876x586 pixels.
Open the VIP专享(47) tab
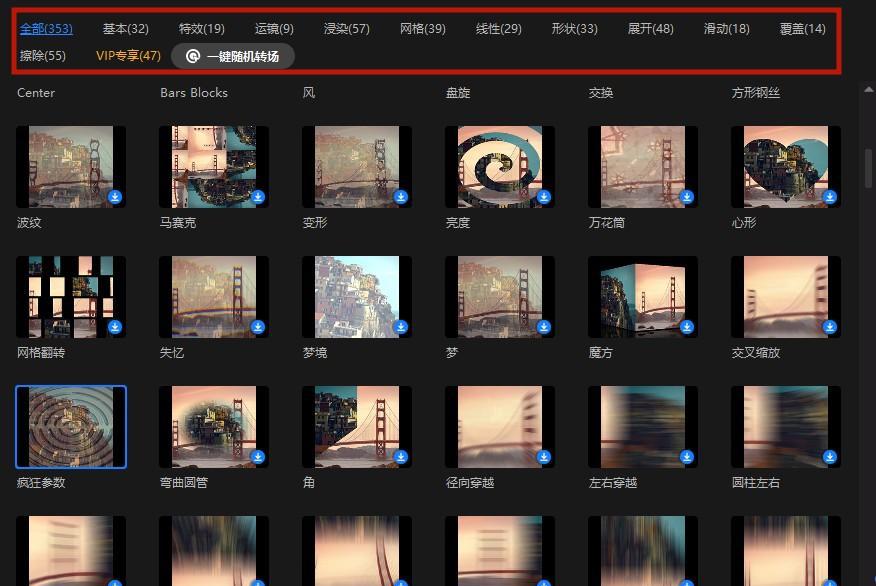coord(128,56)
